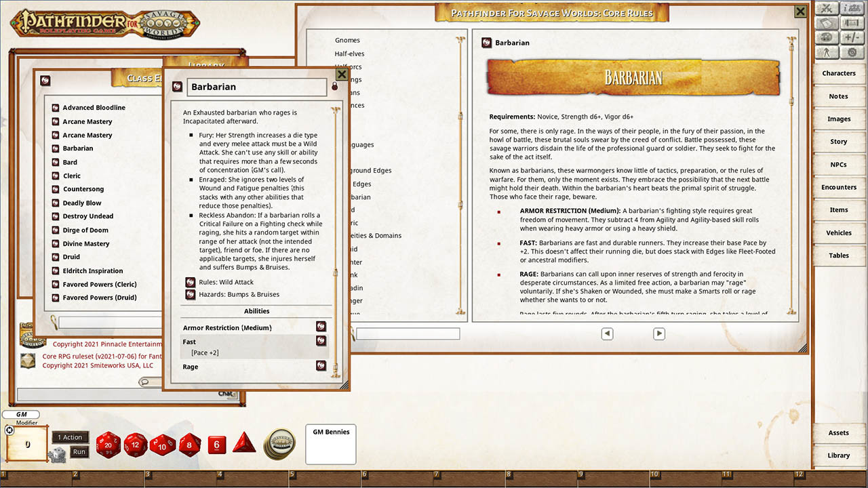Click the empty modifier value box
Image resolution: width=868 pixels, height=488 pixels.
click(x=27, y=444)
